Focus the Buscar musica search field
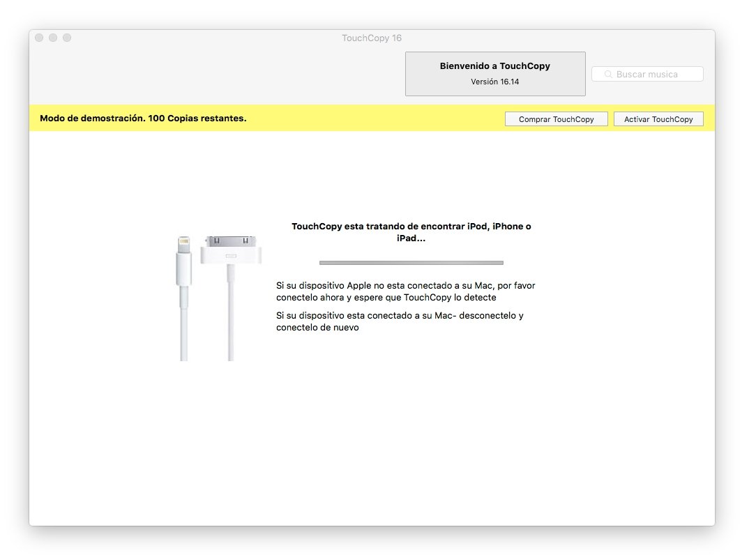Image resolution: width=756 pixels, height=555 pixels. (x=647, y=75)
